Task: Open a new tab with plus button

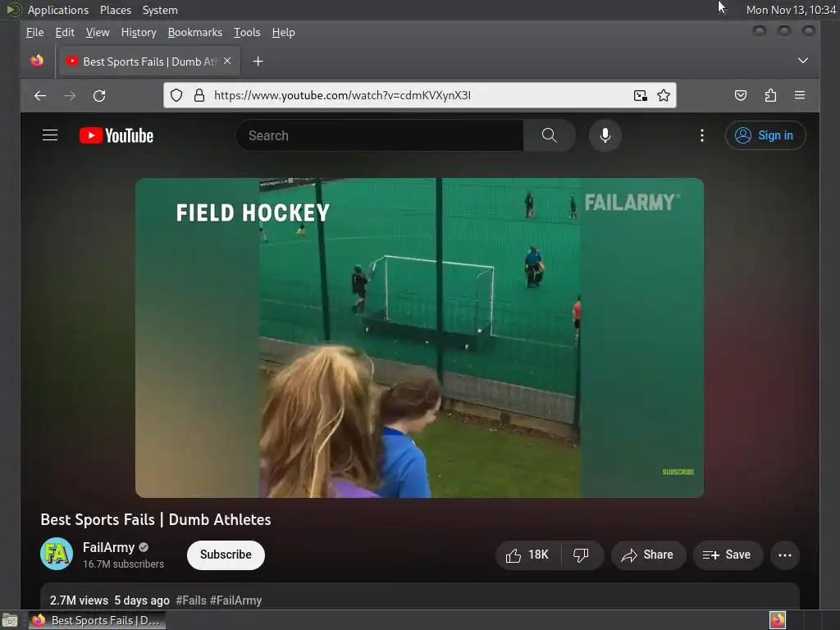Action: 258,62
